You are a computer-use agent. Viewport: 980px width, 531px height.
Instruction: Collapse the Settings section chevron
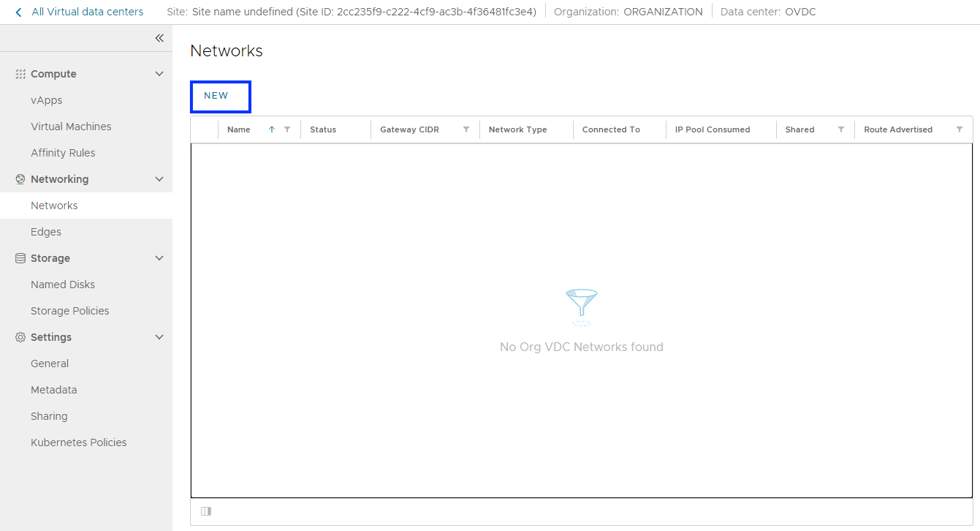[x=159, y=337]
